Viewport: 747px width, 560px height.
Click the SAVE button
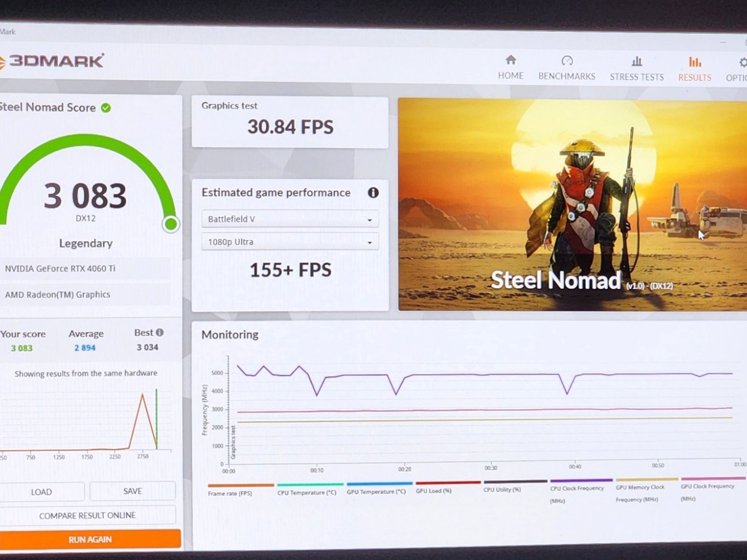coord(133,491)
